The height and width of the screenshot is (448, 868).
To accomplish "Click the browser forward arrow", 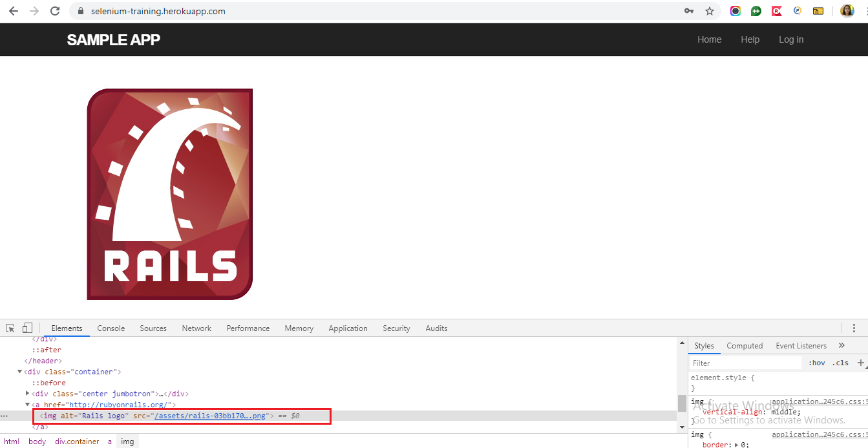I will 34,11.
